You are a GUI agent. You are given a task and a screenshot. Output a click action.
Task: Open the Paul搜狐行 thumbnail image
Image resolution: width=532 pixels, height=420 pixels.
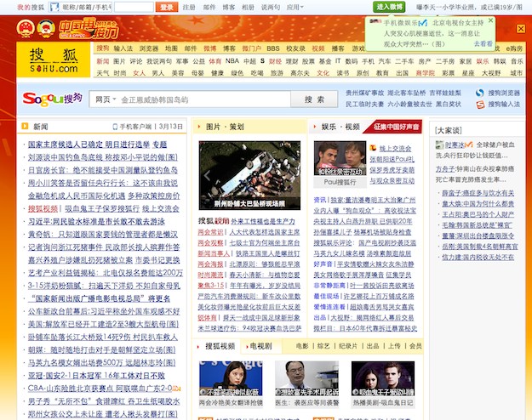click(340, 158)
